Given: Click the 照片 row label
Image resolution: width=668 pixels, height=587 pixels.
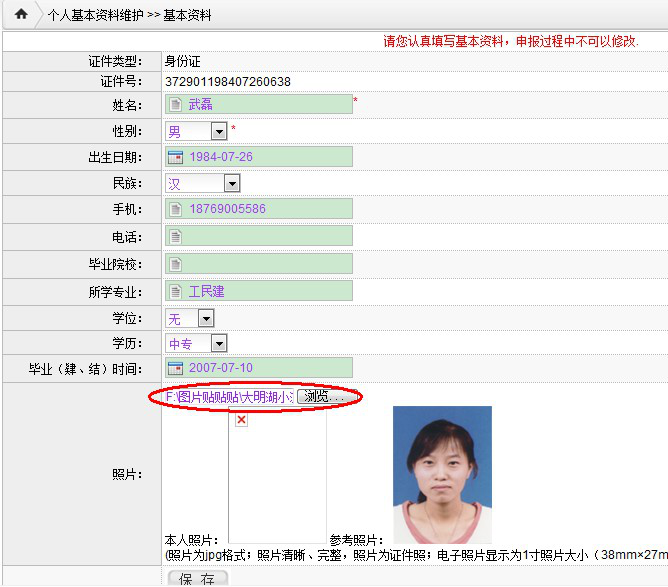Looking at the screenshot, I should (x=127, y=474).
